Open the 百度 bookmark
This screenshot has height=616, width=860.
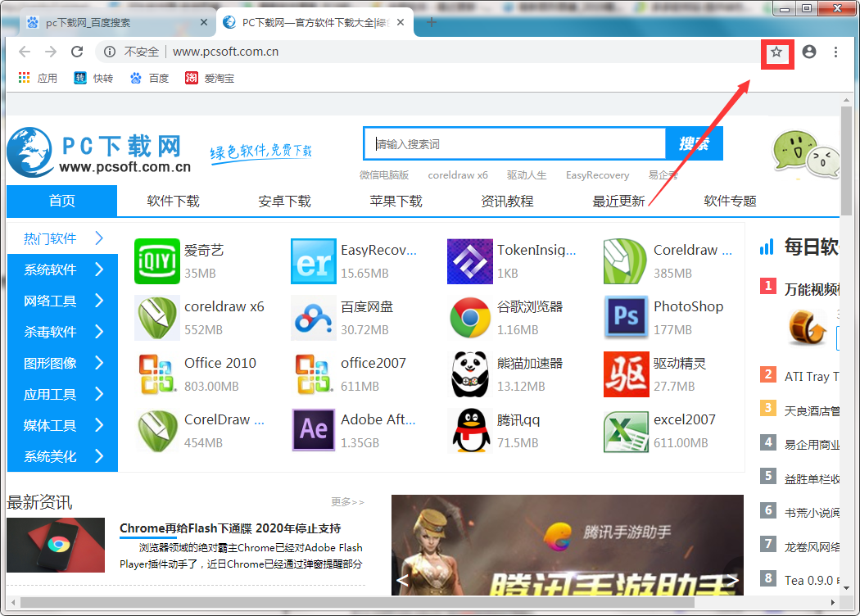pyautogui.click(x=149, y=78)
